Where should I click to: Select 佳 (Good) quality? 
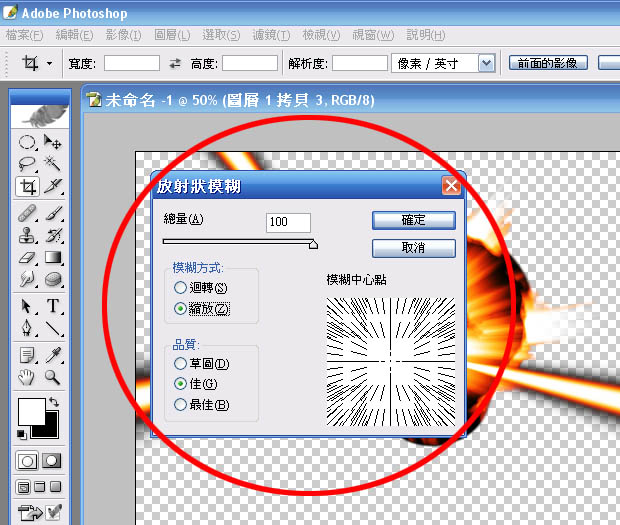196,383
